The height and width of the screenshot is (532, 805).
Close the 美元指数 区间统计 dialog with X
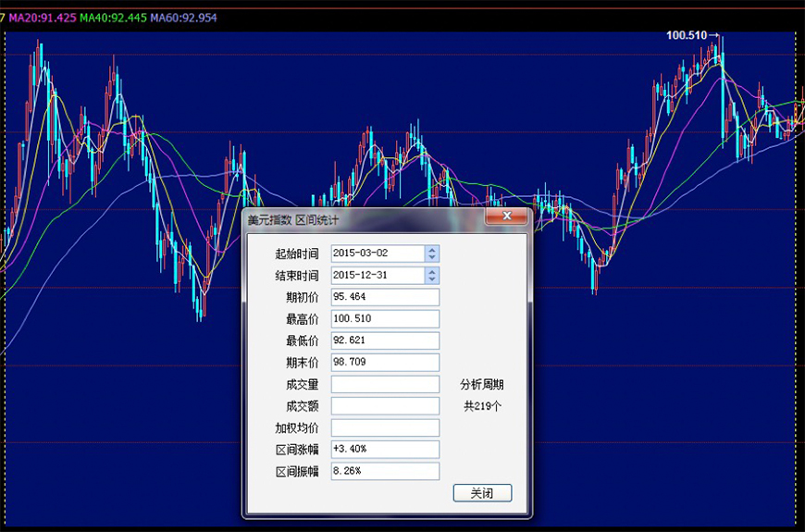(x=506, y=217)
